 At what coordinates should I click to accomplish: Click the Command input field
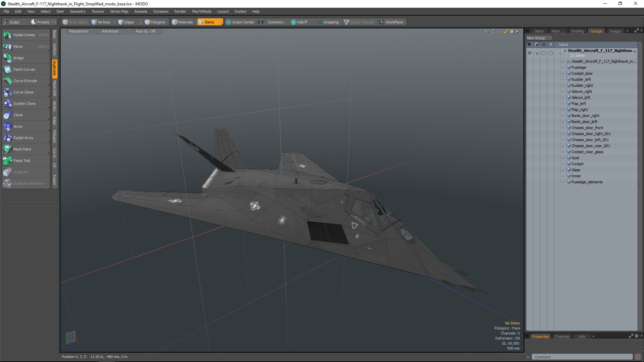point(582,357)
